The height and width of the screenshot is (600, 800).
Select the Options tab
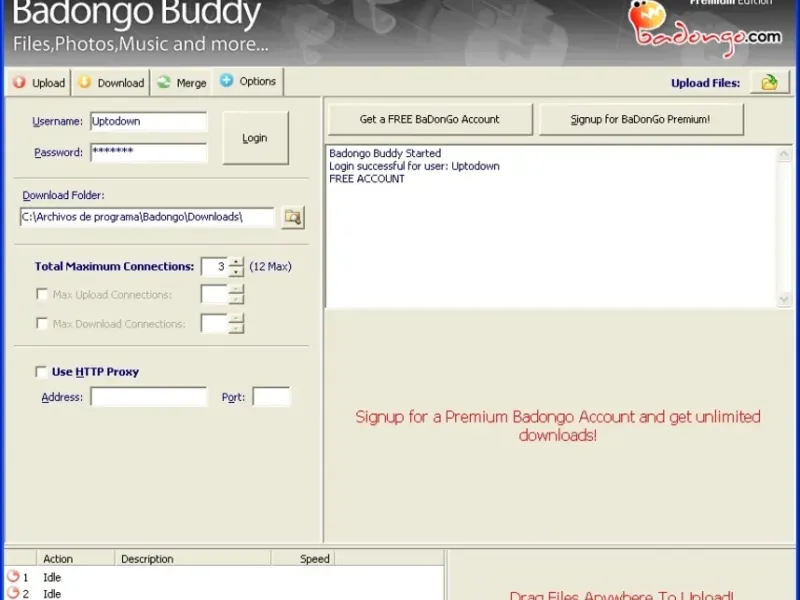click(x=248, y=81)
